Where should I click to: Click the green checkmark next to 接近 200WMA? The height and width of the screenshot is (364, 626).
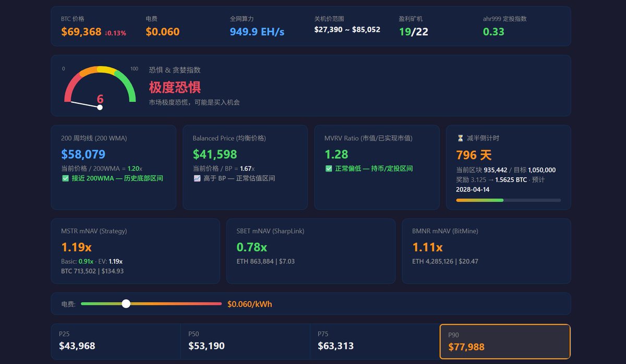65,178
